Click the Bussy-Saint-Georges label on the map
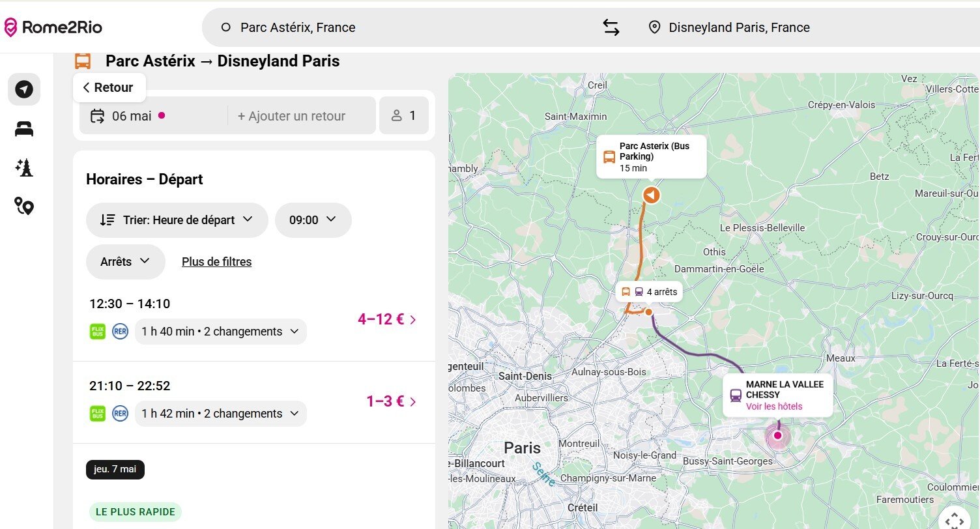 (x=728, y=461)
